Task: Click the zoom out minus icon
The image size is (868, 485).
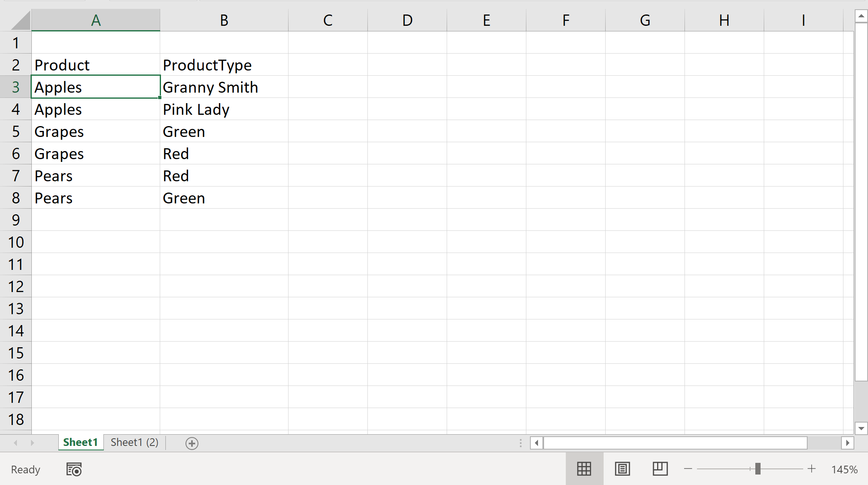Action: [x=688, y=469]
